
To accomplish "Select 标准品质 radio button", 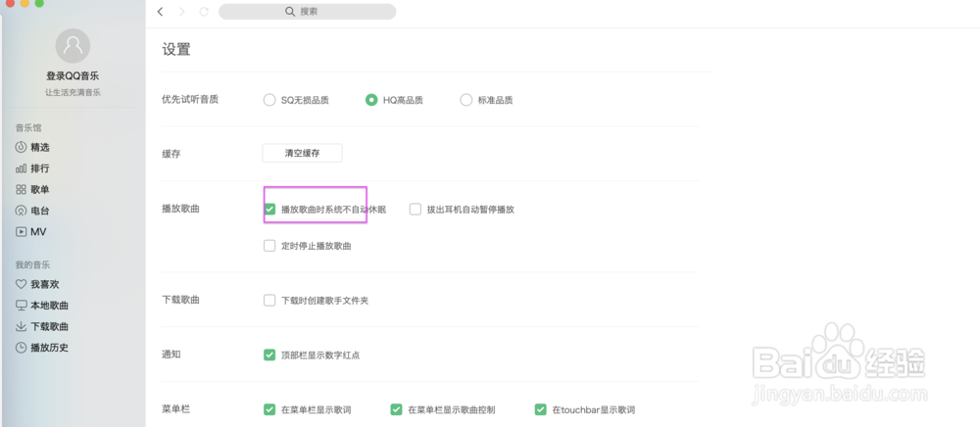I will coord(465,100).
